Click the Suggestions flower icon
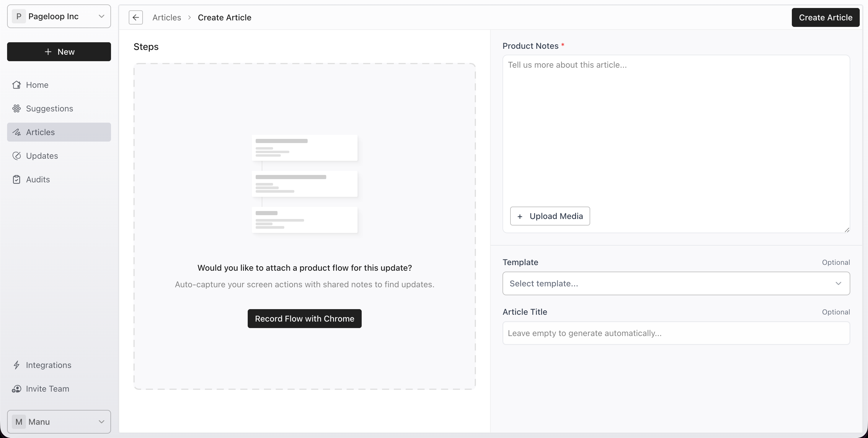868x438 pixels. (17, 108)
